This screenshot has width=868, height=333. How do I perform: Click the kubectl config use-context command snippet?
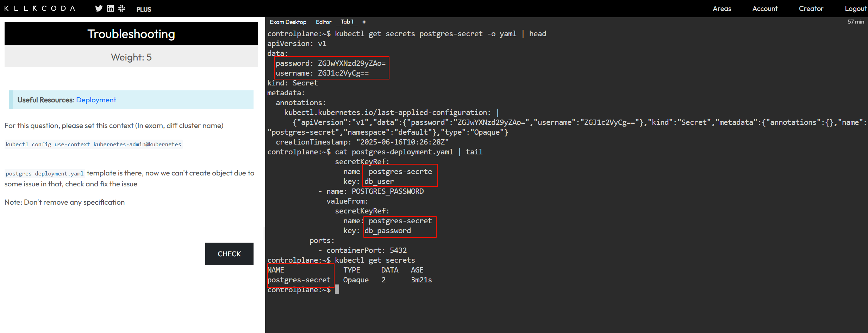tap(93, 144)
